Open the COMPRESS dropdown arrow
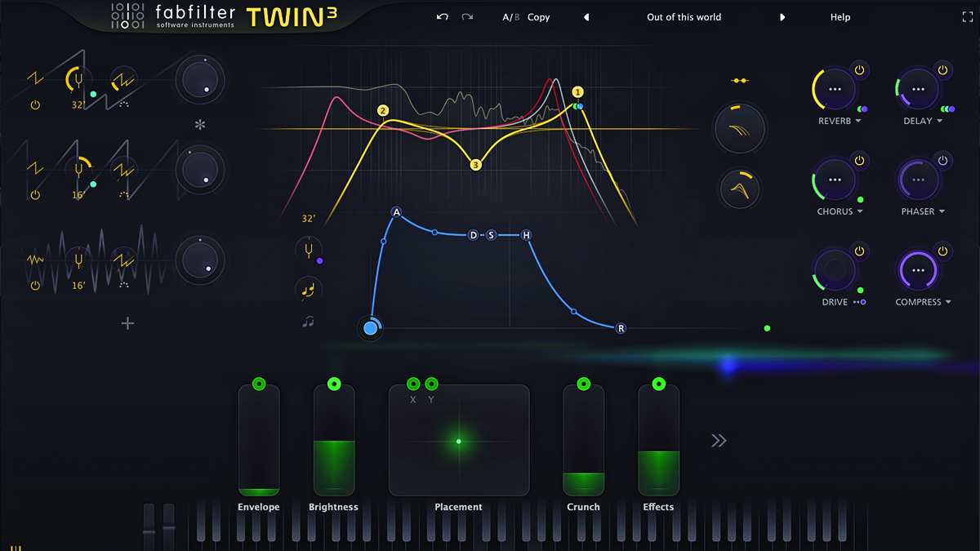This screenshot has width=980, height=551. coord(947,302)
